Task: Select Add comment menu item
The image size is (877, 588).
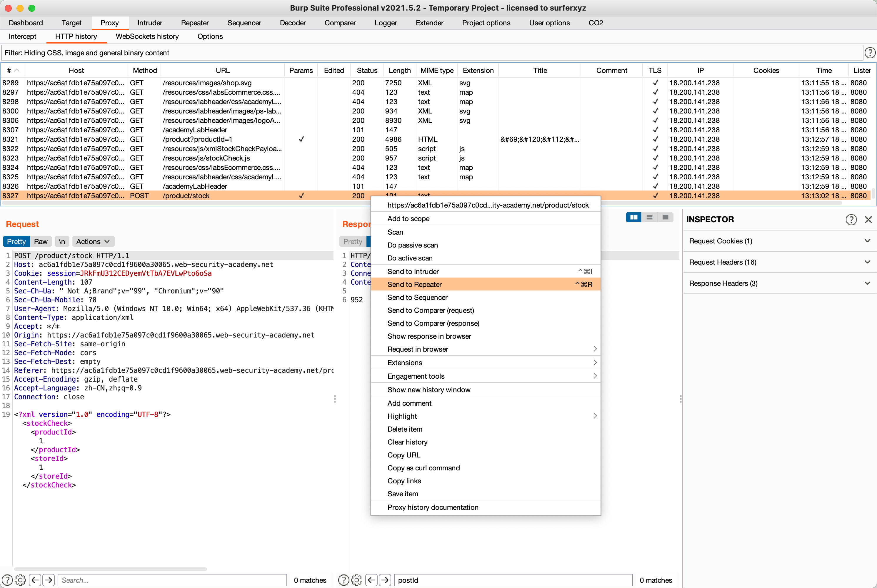Action: pyautogui.click(x=486, y=403)
